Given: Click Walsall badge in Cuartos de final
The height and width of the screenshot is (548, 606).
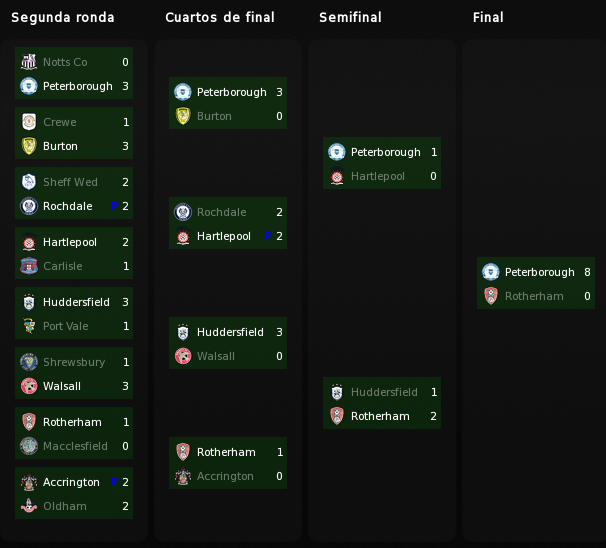Looking at the screenshot, I should [x=183, y=356].
